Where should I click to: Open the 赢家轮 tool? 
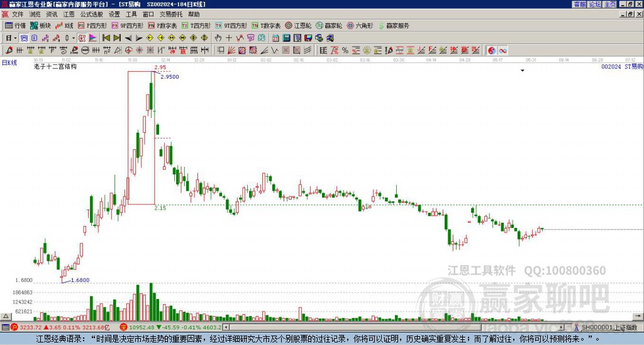point(329,25)
